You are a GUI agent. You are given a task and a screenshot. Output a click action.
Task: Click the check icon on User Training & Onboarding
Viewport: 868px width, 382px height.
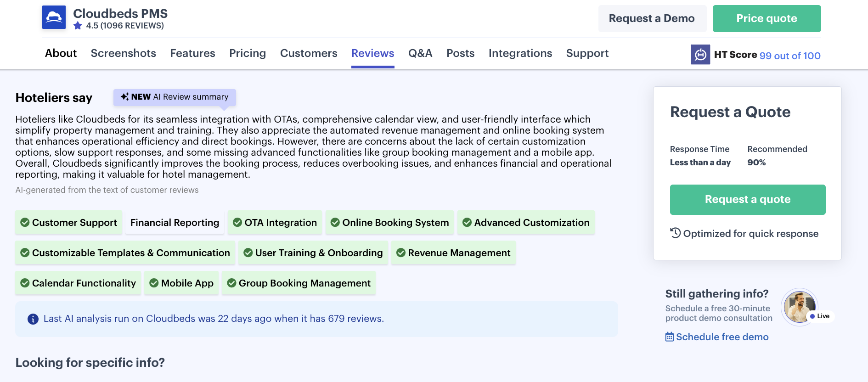click(x=248, y=253)
